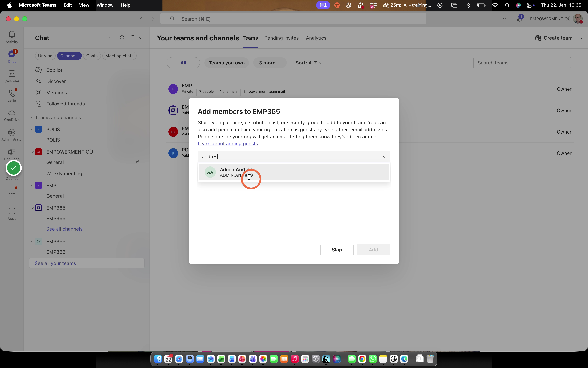Open the Edit menu
This screenshot has height=368, width=588.
68,5
